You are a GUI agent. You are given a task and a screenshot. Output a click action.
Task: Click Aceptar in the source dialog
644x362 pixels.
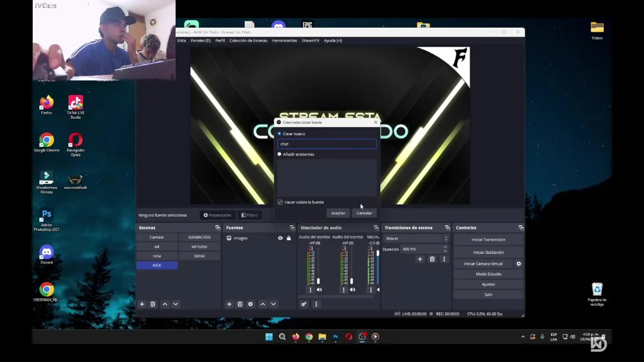coord(338,213)
